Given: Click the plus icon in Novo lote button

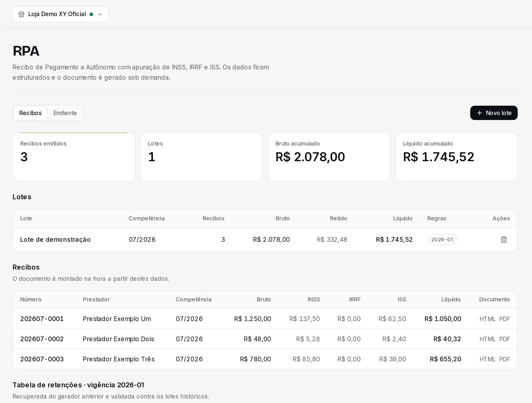Looking at the screenshot, I should (479, 113).
